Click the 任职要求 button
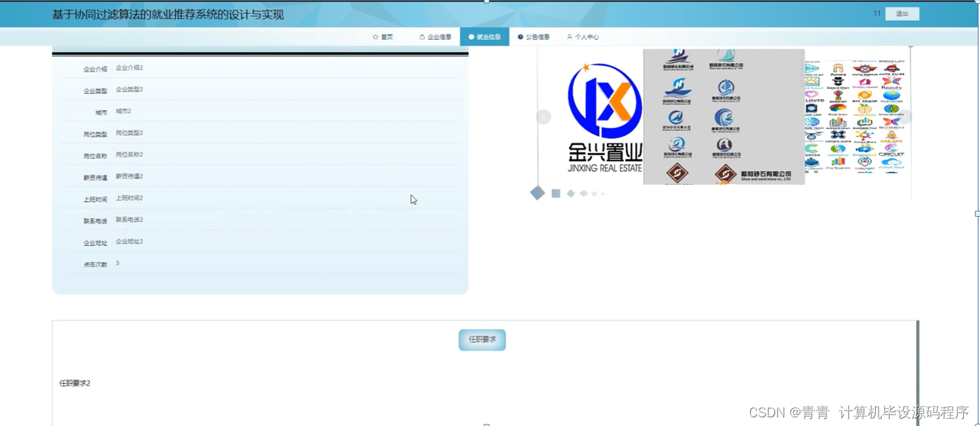Image resolution: width=980 pixels, height=426 pixels. click(482, 340)
